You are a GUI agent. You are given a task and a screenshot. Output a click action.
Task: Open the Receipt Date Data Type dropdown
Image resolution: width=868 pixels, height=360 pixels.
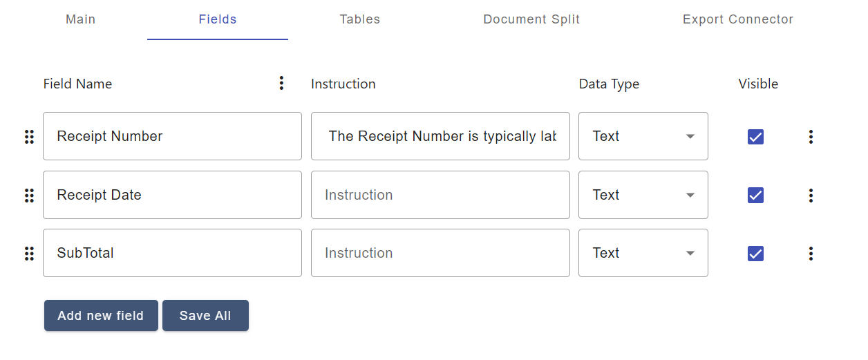[x=643, y=195]
